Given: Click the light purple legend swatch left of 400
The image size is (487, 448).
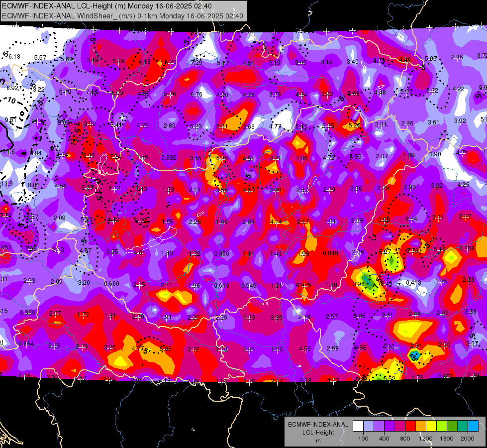Looking at the screenshot, I should point(379,426).
